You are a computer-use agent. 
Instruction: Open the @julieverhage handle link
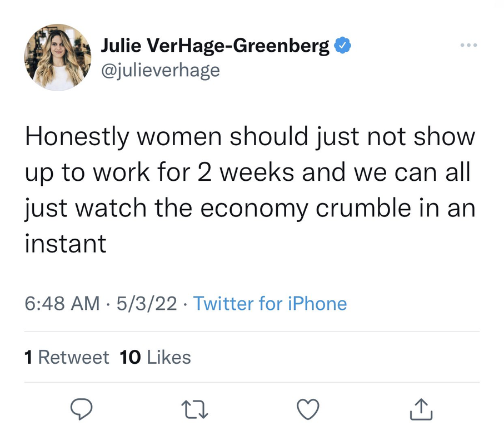pyautogui.click(x=160, y=71)
